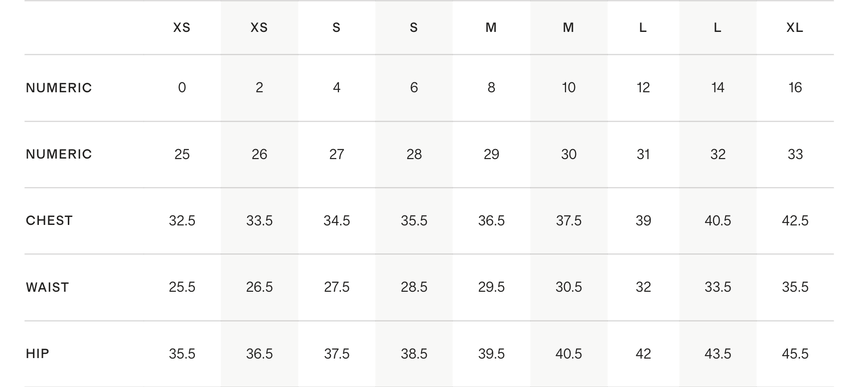Screen dimensions: 868x387
Task: Click hip measurement 45.5
Action: (795, 354)
